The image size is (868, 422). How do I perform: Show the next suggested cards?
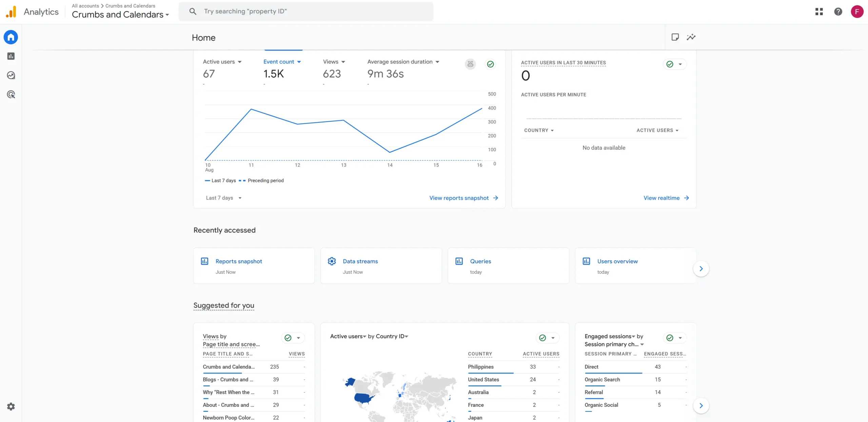tap(701, 406)
